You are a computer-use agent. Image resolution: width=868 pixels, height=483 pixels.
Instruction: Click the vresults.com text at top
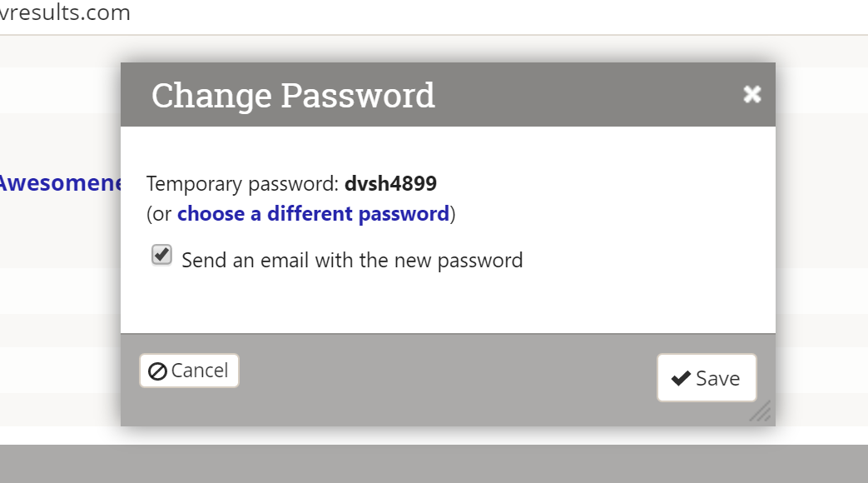click(x=65, y=13)
